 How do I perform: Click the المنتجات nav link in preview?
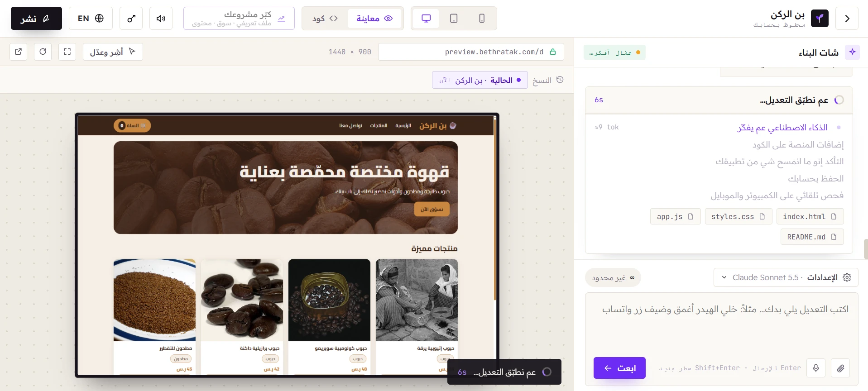pos(379,125)
